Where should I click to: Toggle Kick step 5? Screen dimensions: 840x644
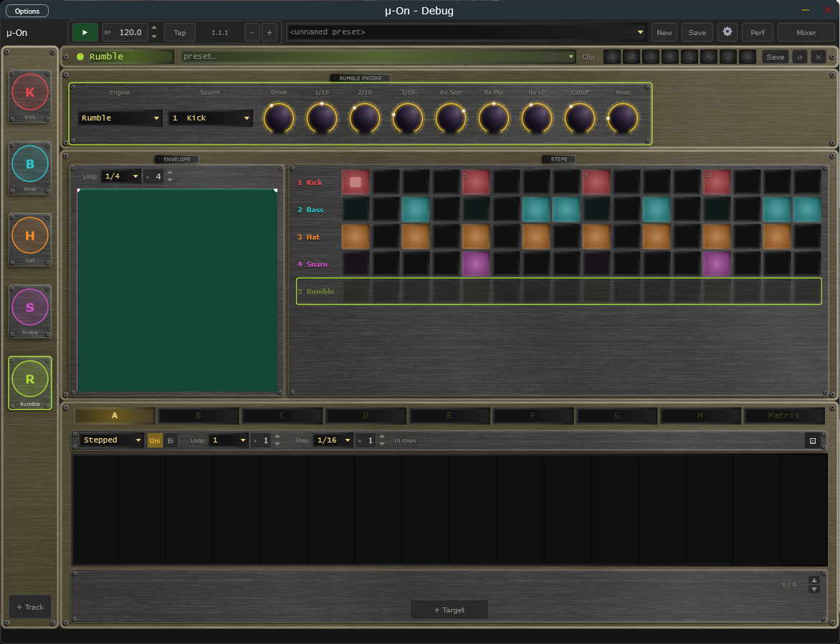[x=476, y=182]
